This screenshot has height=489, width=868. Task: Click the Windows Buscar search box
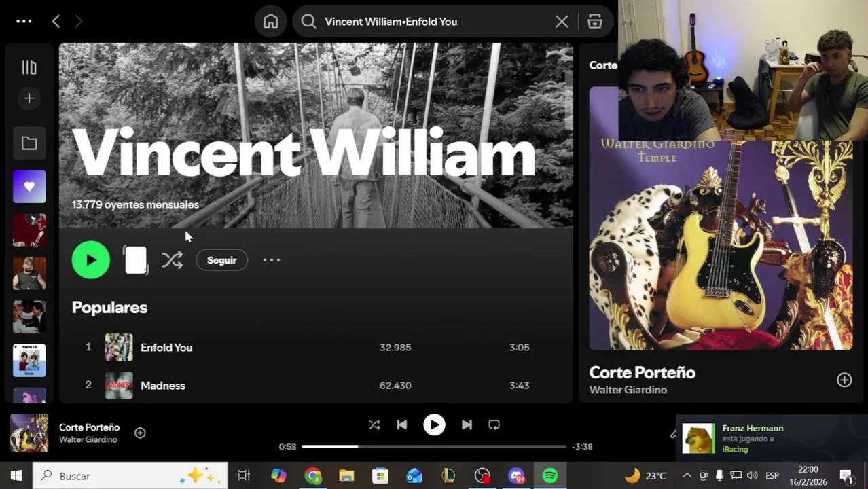(130, 476)
